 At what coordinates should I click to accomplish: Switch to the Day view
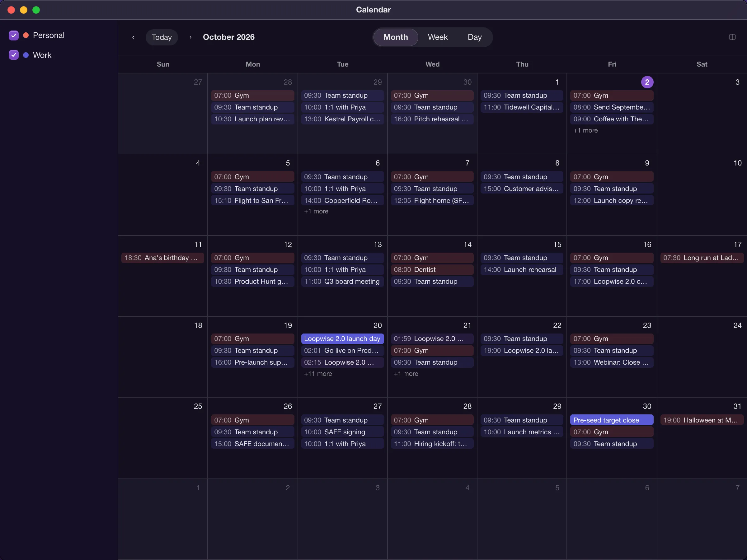pos(474,37)
